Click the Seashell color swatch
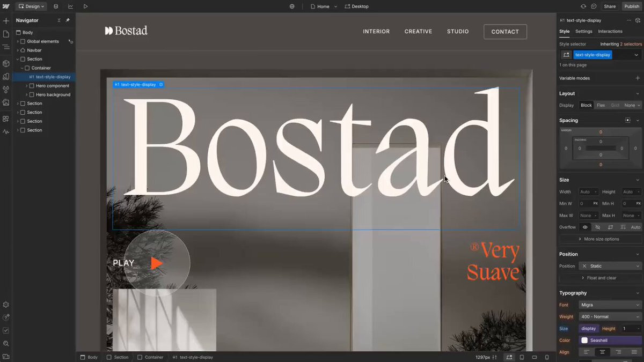 click(584, 341)
